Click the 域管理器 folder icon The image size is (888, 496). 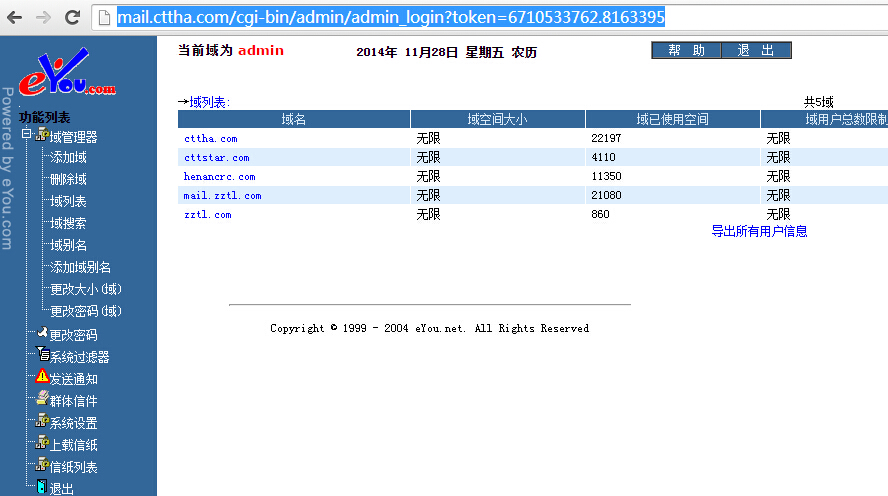42,135
